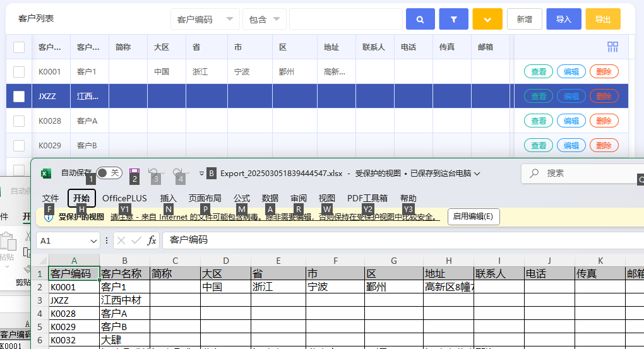Open the 包含 condition dropdown
The width and height of the screenshot is (644, 349).
[264, 20]
